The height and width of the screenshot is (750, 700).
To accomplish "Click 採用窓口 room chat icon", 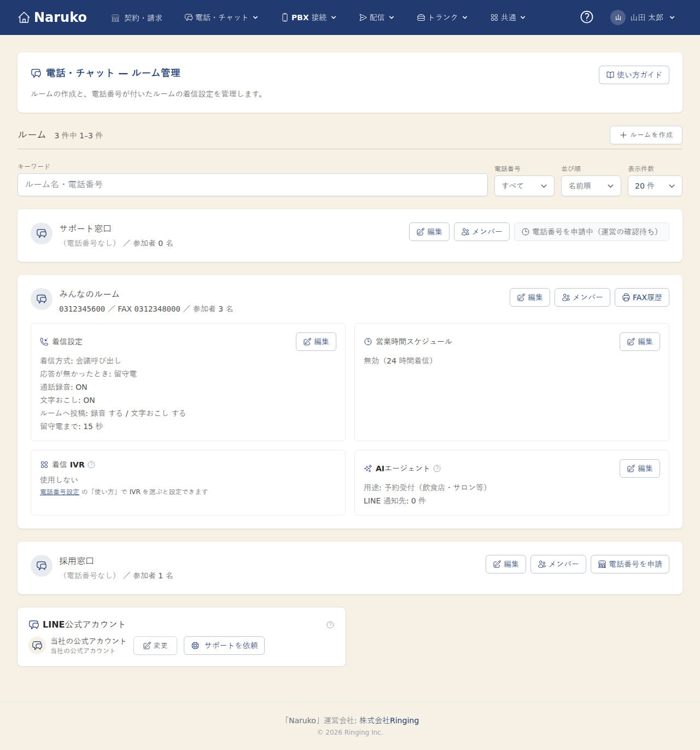I will [42, 566].
